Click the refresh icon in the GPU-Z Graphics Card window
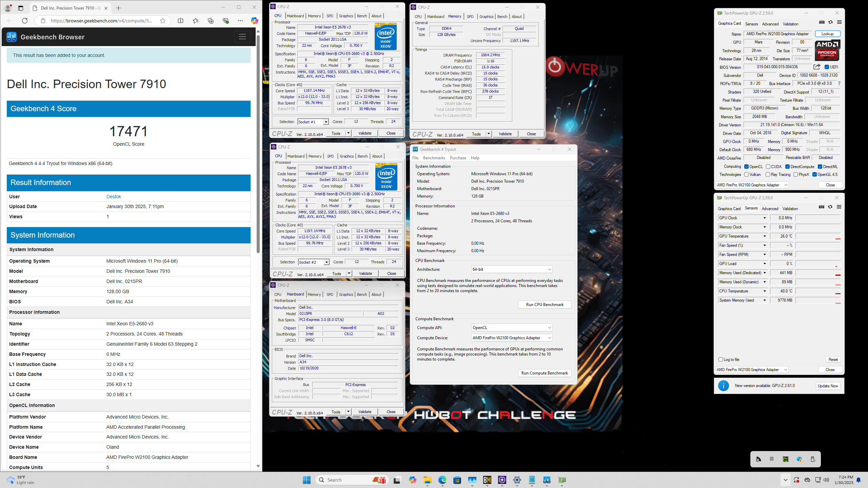868x488 pixels. [830, 22]
